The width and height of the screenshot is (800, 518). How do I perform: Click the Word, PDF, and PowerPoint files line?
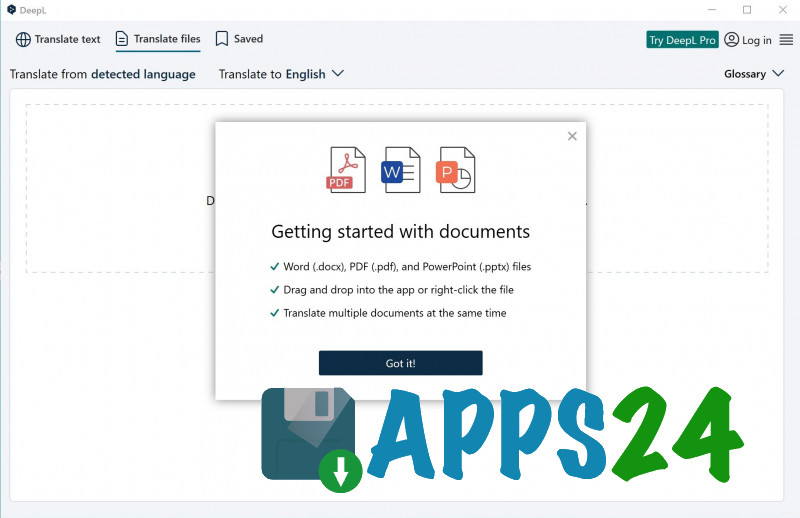[401, 266]
